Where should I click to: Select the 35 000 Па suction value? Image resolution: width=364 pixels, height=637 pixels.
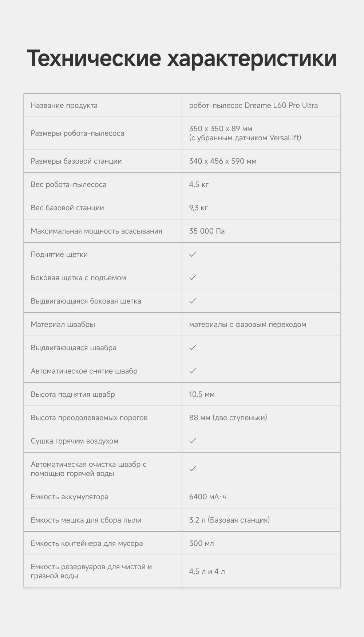coord(207,231)
